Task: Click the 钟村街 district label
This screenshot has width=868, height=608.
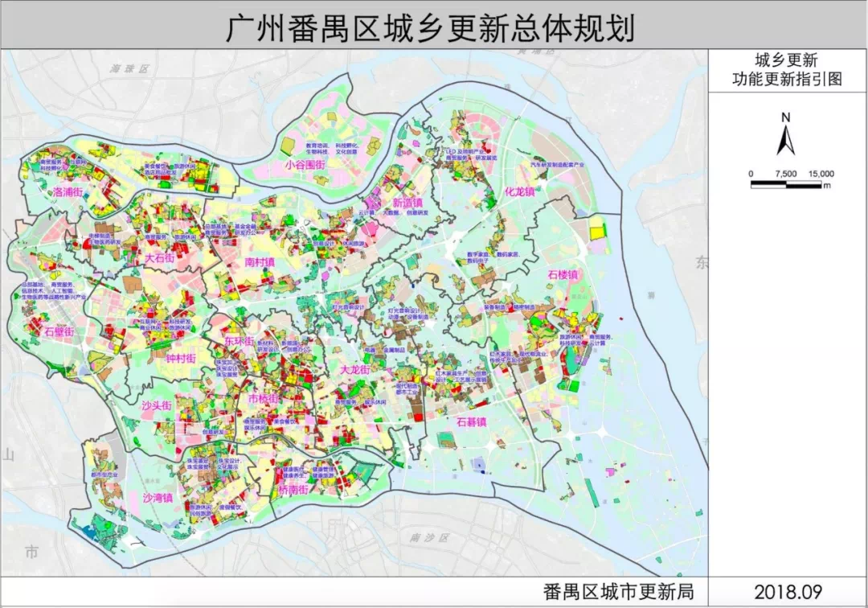Action: tap(181, 358)
